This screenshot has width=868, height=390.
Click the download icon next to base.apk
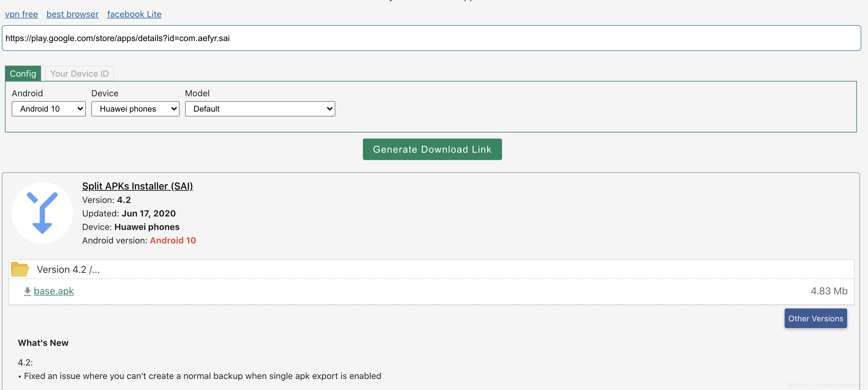tap(27, 291)
